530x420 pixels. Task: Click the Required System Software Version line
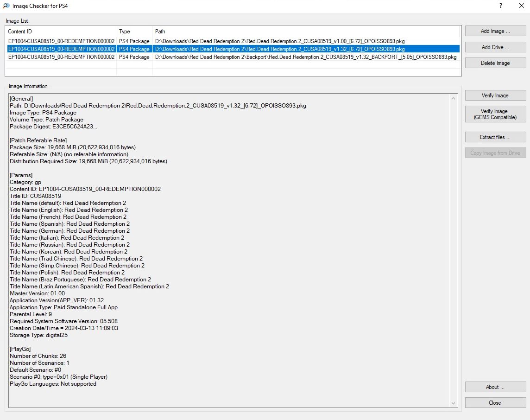63,321
